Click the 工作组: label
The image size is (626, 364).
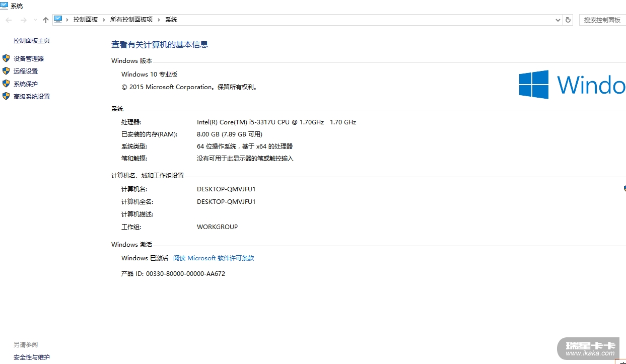coord(131,227)
